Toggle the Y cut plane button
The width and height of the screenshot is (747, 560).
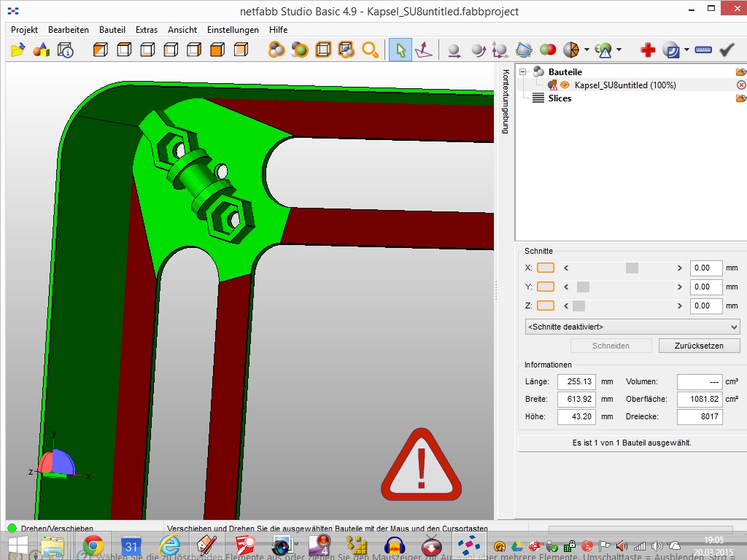point(545,287)
